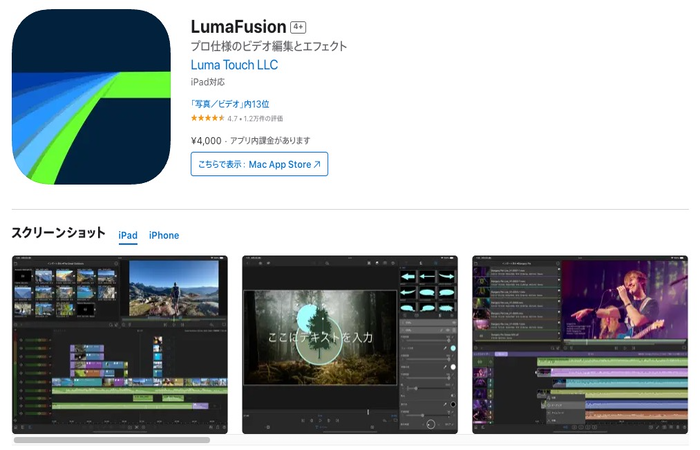Open the third screenshot with the concert singer

[579, 344]
